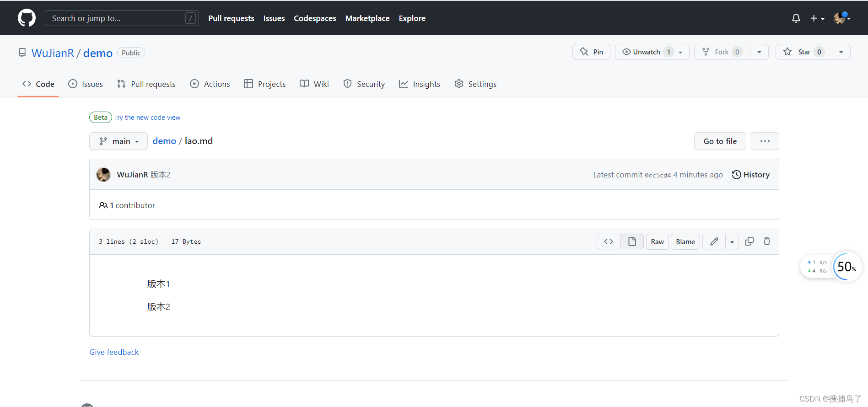Open WuJianR commit author avatar
Viewport: 868px width, 407px height.
click(x=103, y=175)
